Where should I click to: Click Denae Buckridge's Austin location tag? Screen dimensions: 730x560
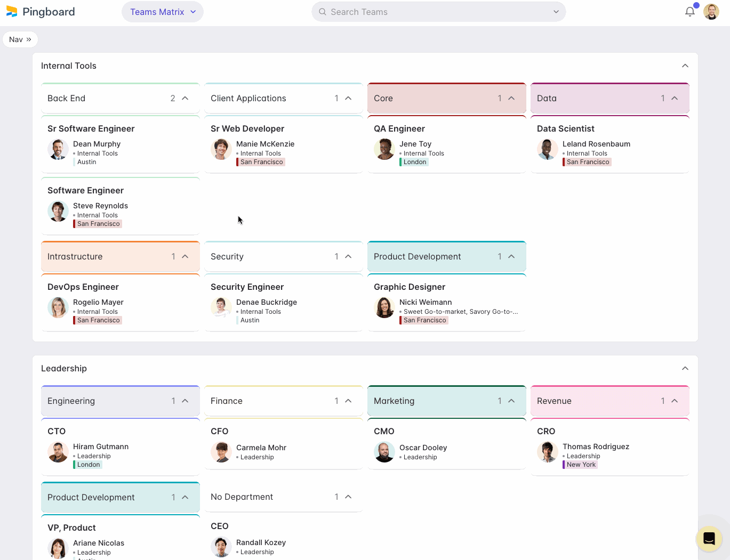249,320
